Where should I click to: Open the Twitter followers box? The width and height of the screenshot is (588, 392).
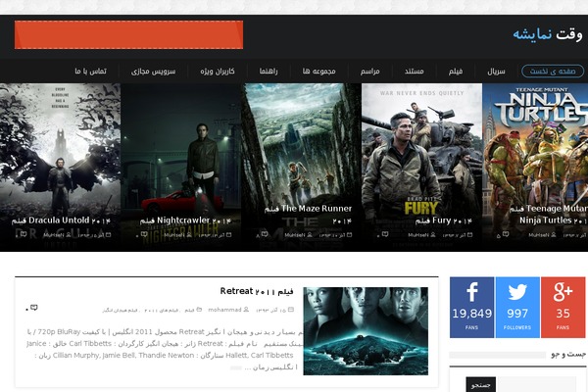tap(517, 307)
